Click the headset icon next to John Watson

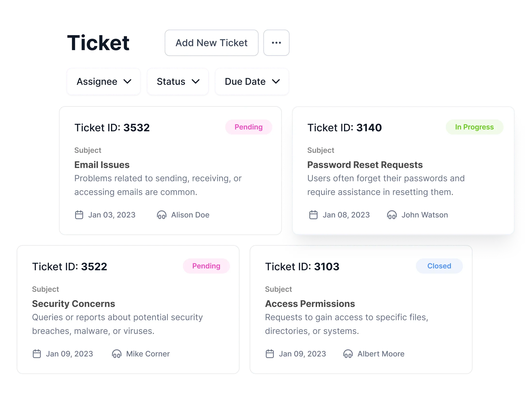coord(392,215)
